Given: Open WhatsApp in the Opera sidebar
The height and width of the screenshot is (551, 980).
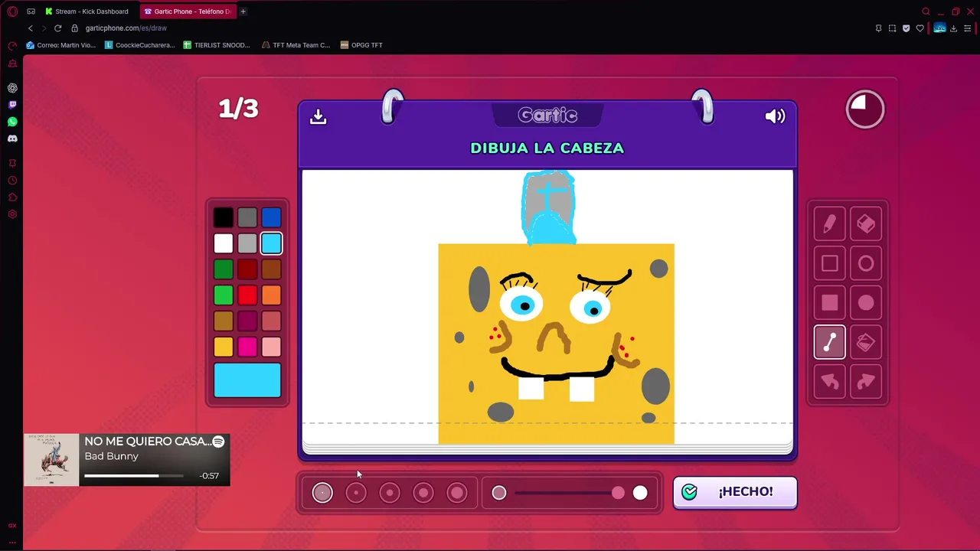Looking at the screenshot, I should tap(12, 122).
